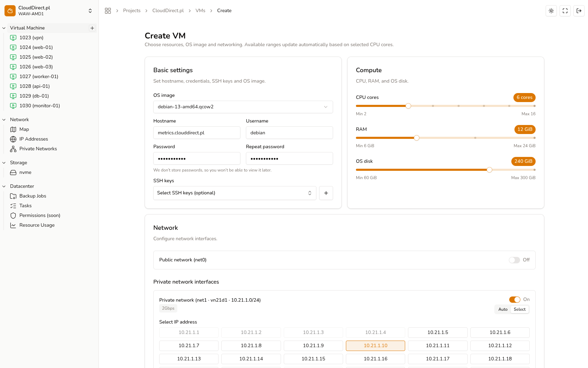The height and width of the screenshot is (368, 588).
Task: Enable the Public network (net0)
Action: point(514,260)
